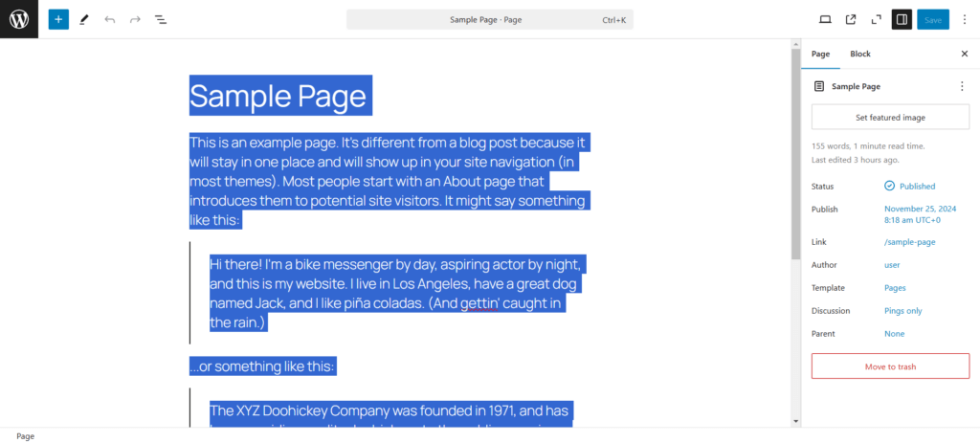Screen dimensions: 980x443
Task: Click the Ctrl+K shortcut hint
Action: [614, 20]
